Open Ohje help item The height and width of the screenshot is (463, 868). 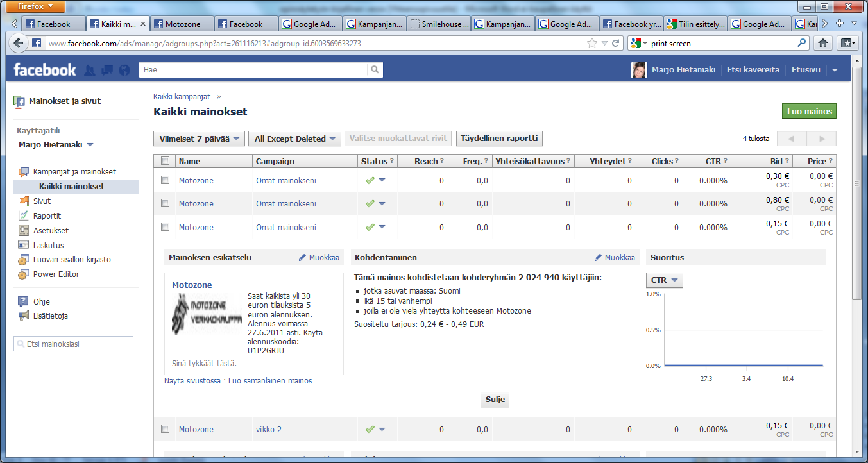pyautogui.click(x=41, y=302)
